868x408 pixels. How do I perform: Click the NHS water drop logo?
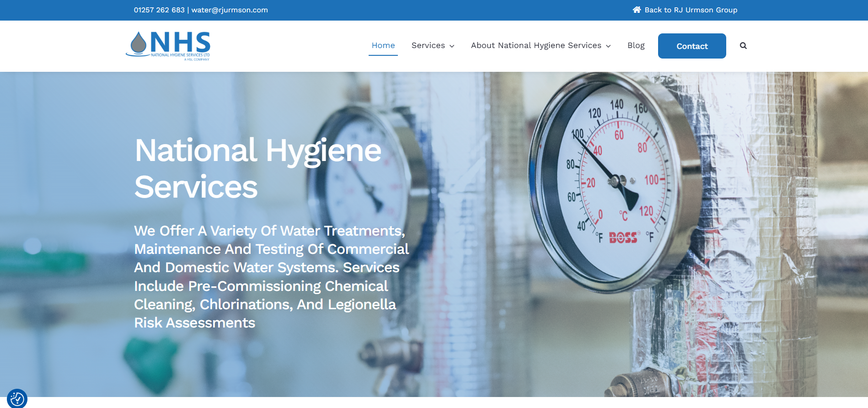pos(138,43)
